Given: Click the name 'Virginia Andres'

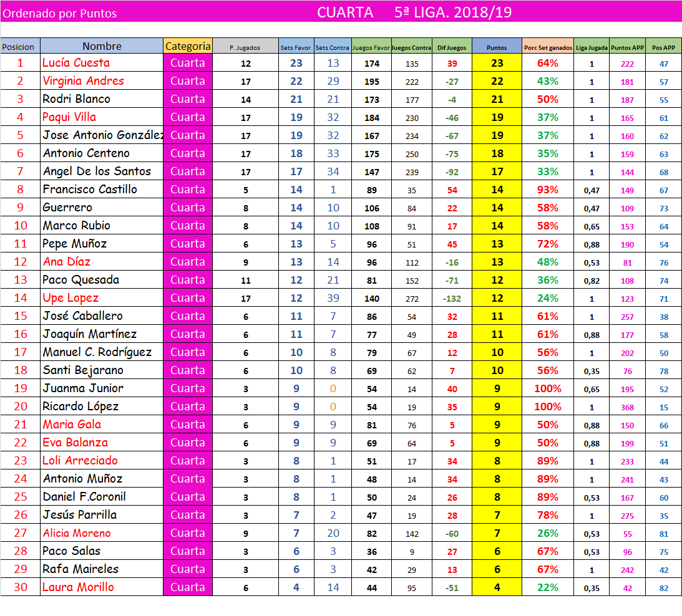Looking at the screenshot, I should pyautogui.click(x=83, y=81).
